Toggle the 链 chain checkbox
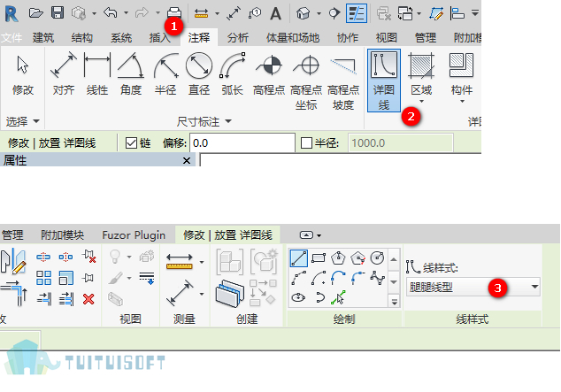The width and height of the screenshot is (561, 392). coord(131,143)
